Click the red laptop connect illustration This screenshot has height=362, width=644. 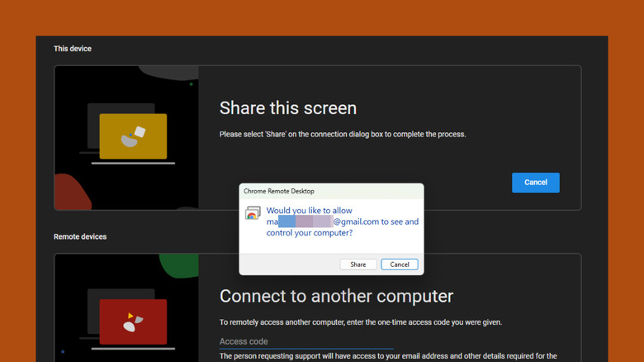pyautogui.click(x=133, y=322)
